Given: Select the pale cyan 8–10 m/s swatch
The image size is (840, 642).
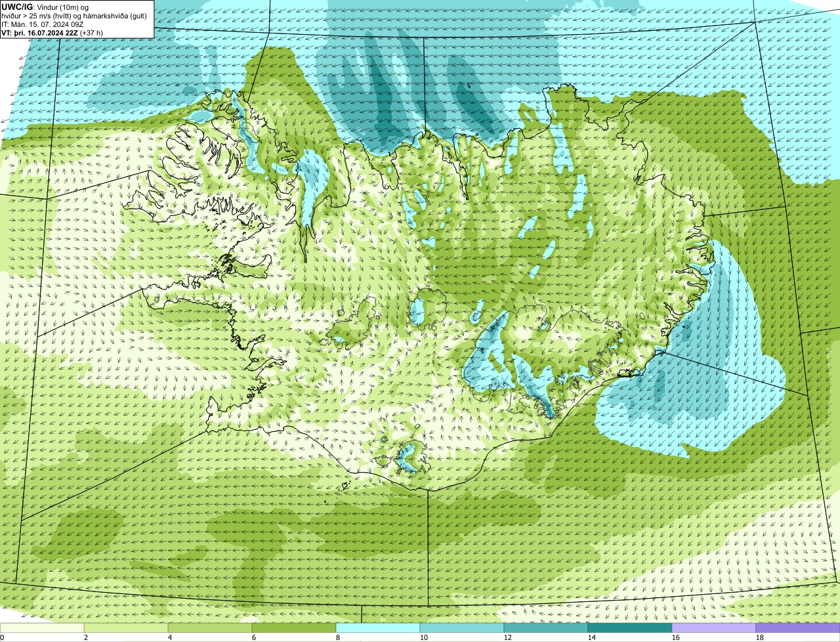Looking at the screenshot, I should pos(378,628).
